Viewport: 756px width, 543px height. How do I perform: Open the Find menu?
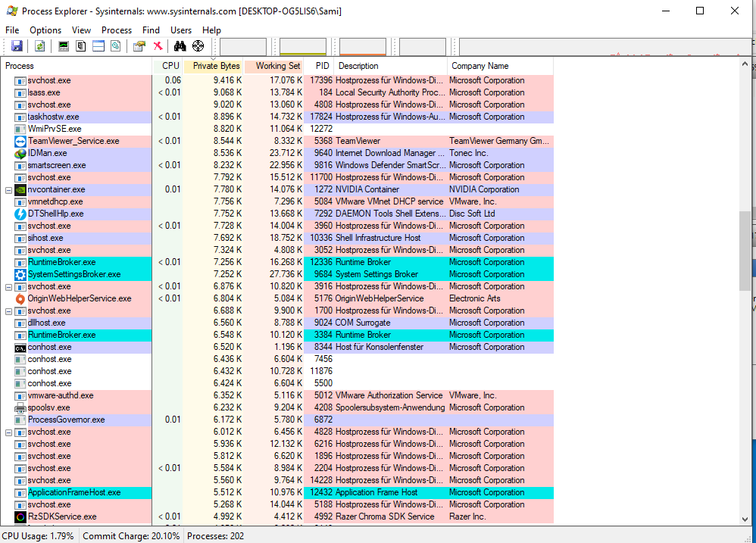tap(151, 30)
